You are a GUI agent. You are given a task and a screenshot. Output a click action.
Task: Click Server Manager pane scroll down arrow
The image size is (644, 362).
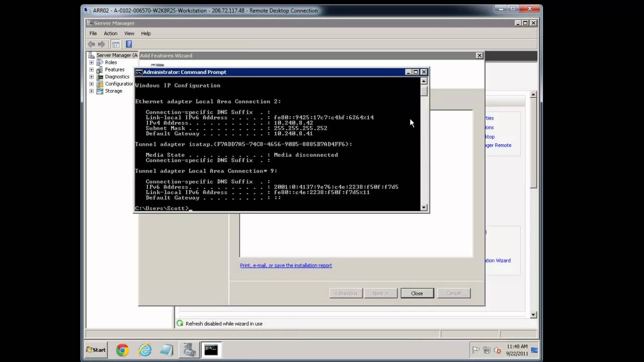tap(533, 315)
